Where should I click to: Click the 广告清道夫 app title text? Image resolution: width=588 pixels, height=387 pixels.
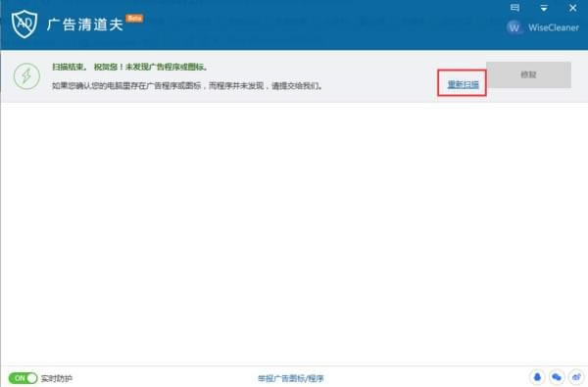(85, 25)
